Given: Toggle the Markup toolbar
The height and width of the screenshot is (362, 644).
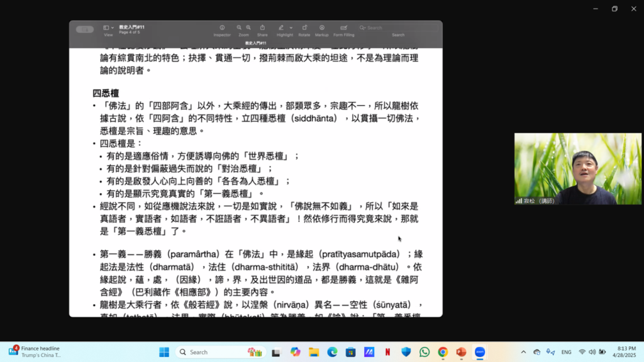Looking at the screenshot, I should tap(322, 28).
